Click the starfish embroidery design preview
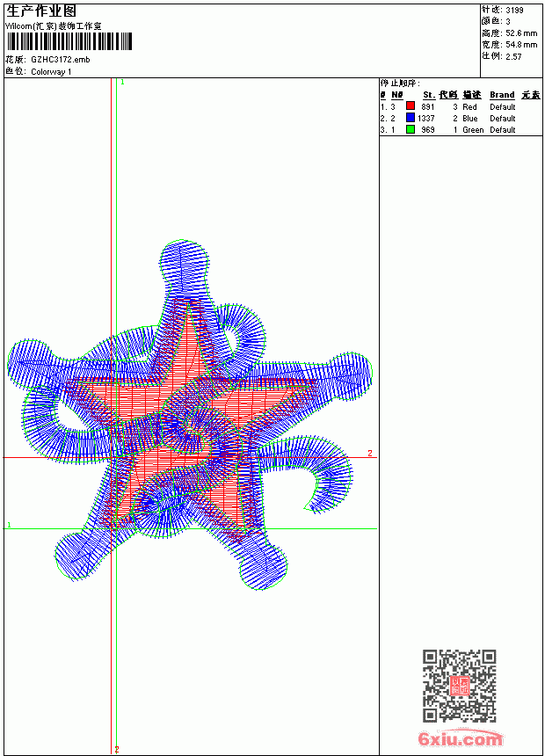 coord(190,415)
